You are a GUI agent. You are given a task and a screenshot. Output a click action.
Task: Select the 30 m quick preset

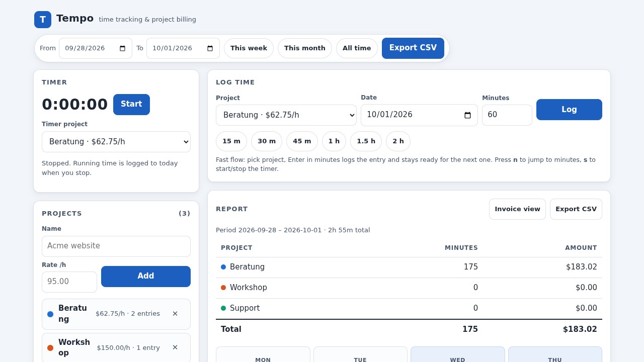tap(267, 141)
